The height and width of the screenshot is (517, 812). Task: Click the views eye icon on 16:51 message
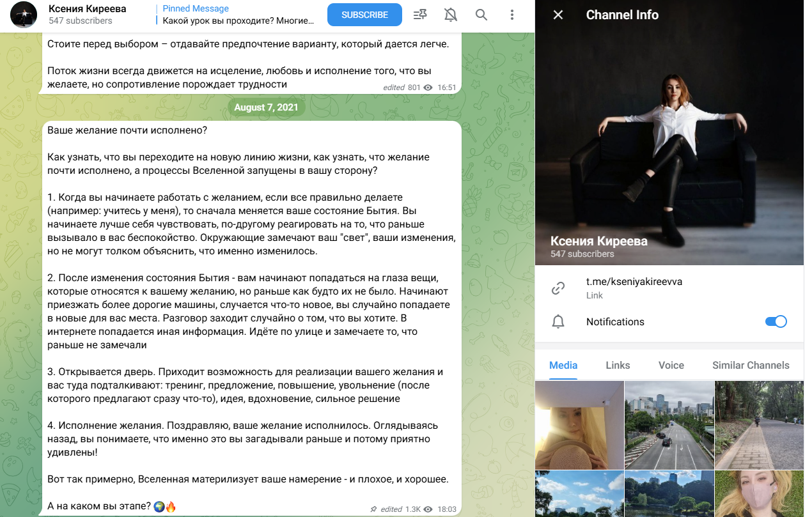(x=428, y=88)
